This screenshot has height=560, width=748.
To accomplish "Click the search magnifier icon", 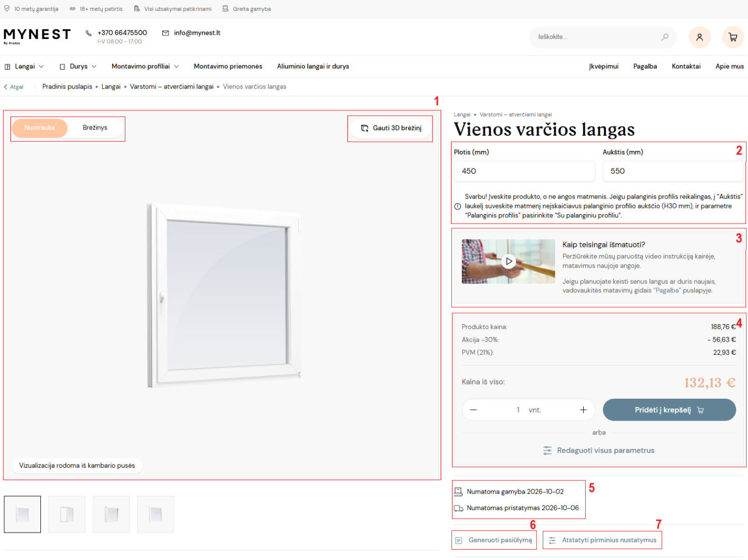I will tap(665, 37).
